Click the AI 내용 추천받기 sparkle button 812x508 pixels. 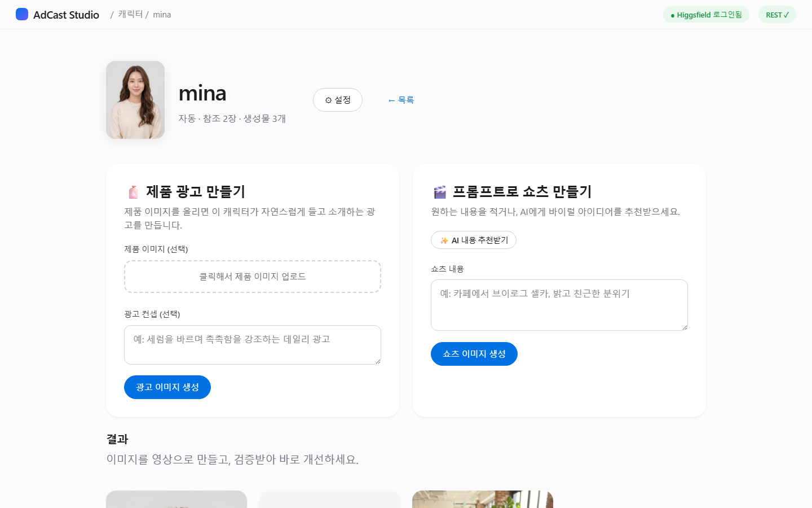(474, 240)
